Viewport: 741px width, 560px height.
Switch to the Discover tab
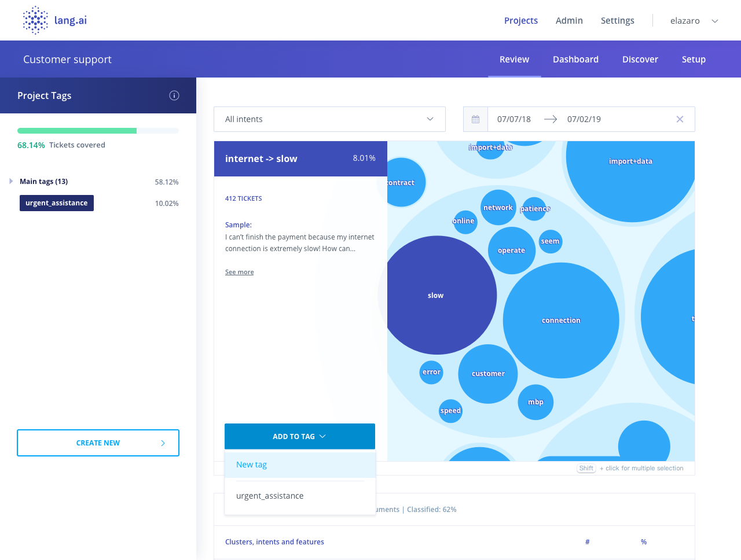(640, 59)
